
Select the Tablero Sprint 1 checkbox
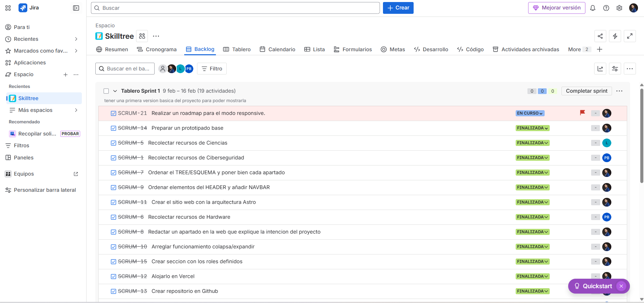point(106,91)
